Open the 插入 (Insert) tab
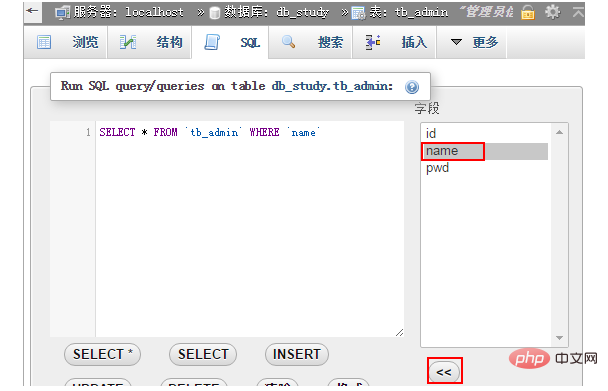 click(394, 42)
